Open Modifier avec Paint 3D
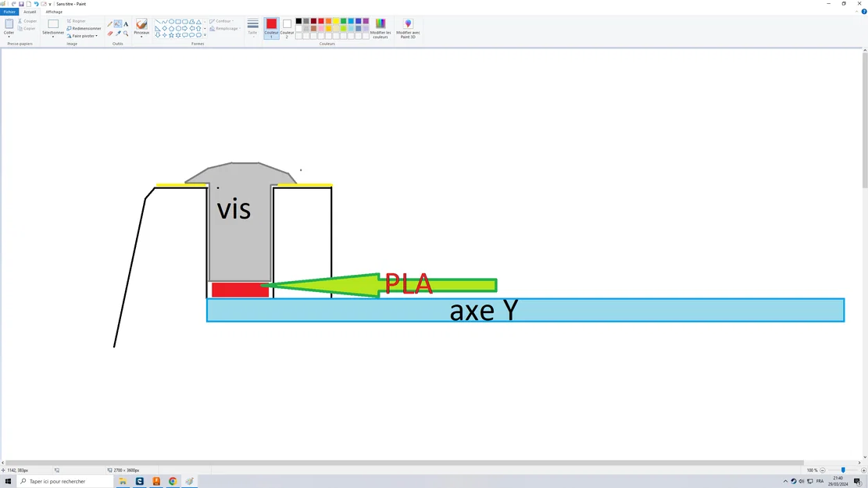 408,28
